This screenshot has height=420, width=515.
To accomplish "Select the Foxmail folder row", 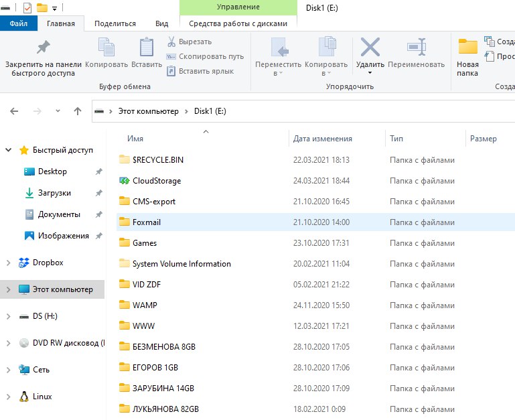I will (315, 222).
